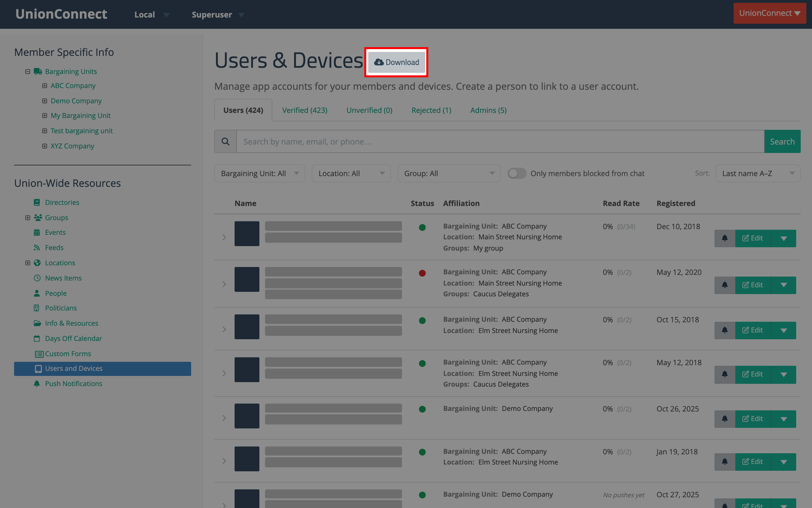The width and height of the screenshot is (812, 508).
Task: Open Edit dropdown arrow for Oct 26, 2025 user
Action: point(784,419)
